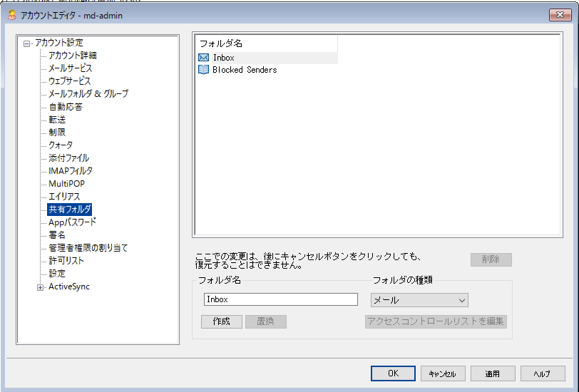The height and width of the screenshot is (392, 579).
Task: Click the Inbox mail envelope icon
Action: coord(203,58)
